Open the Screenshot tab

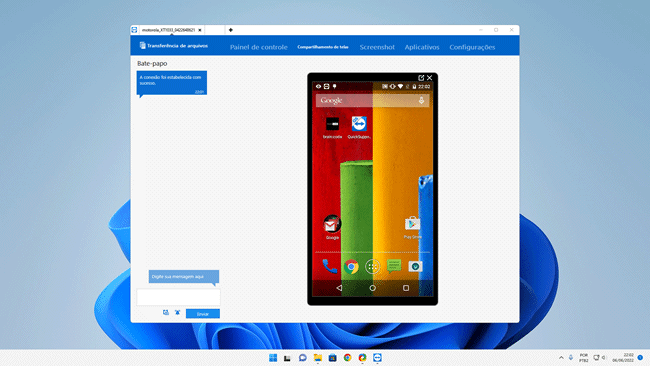tap(377, 47)
